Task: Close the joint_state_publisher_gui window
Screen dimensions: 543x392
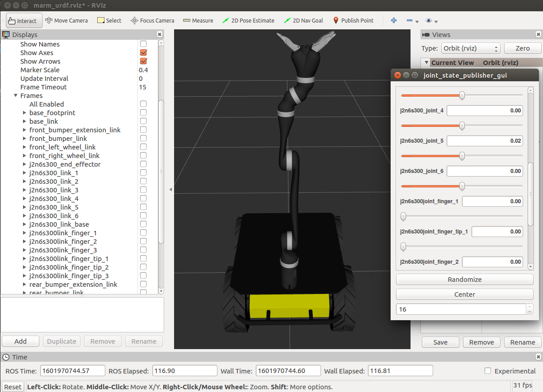Action: (x=397, y=75)
